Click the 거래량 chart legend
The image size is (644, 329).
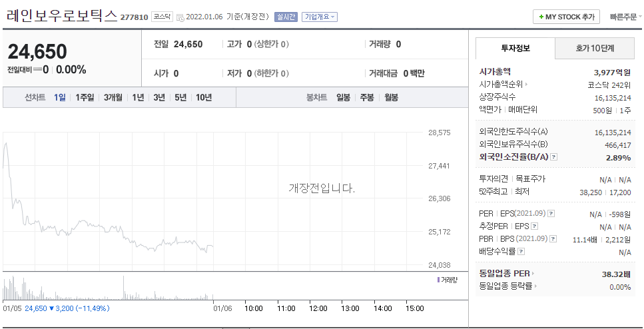(448, 280)
